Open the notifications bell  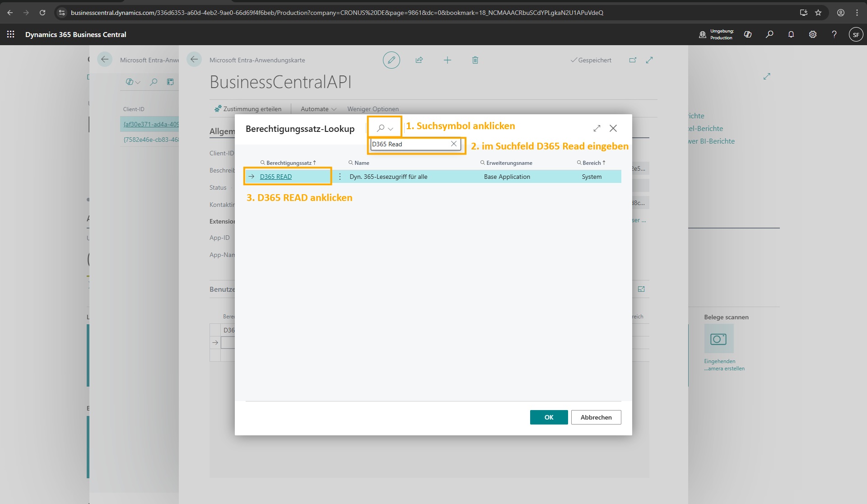(x=791, y=34)
